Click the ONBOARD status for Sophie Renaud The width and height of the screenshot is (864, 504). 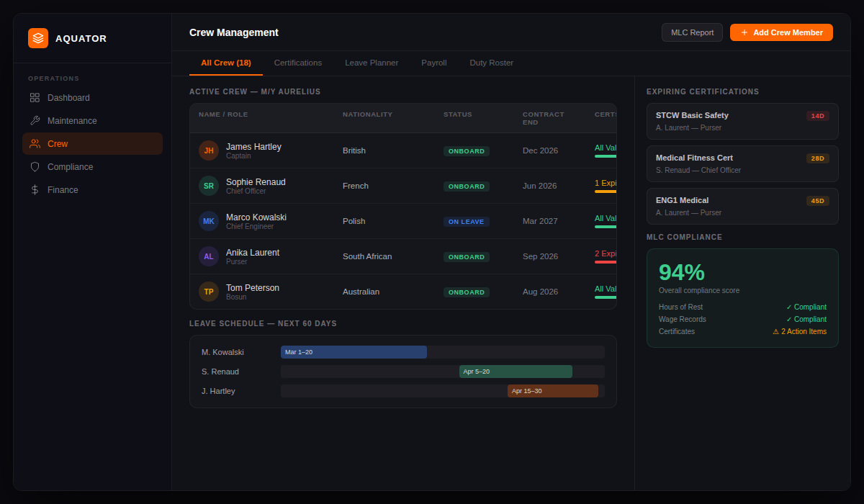(467, 186)
